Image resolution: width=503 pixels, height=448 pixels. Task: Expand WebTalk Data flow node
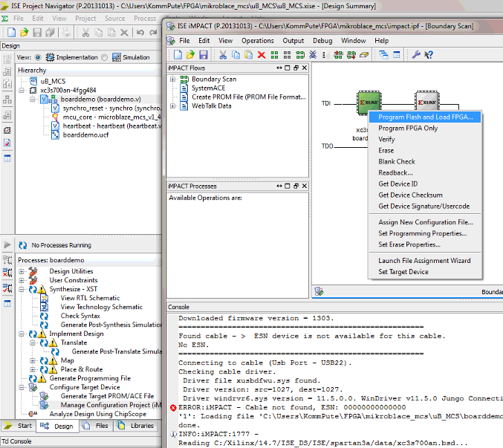[x=172, y=105]
